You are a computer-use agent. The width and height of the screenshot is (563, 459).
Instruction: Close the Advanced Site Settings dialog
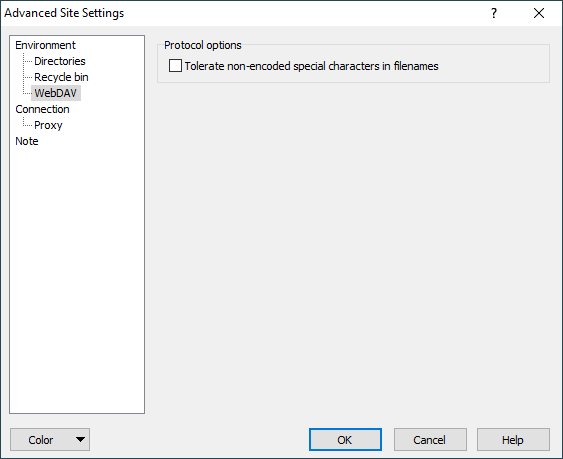(x=539, y=13)
